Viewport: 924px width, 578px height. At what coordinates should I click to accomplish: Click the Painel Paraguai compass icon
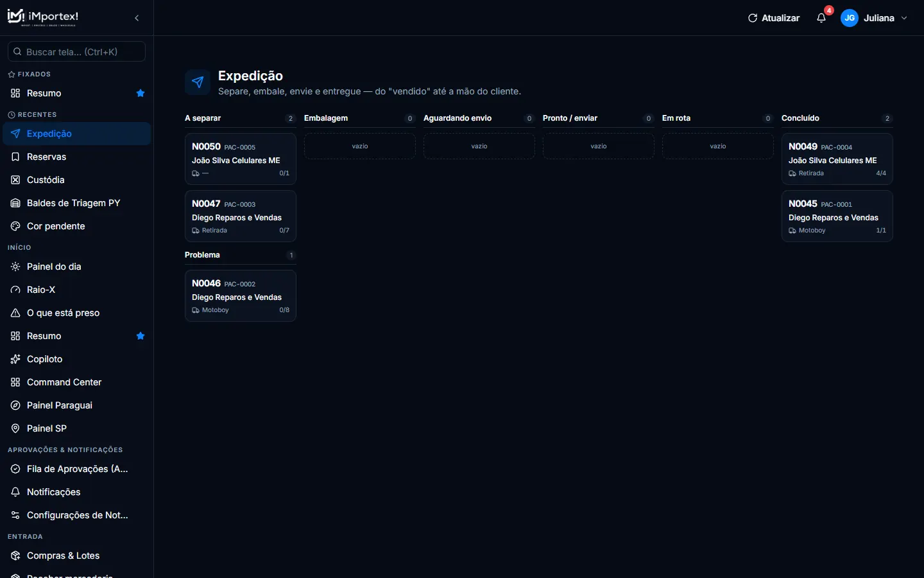[15, 405]
